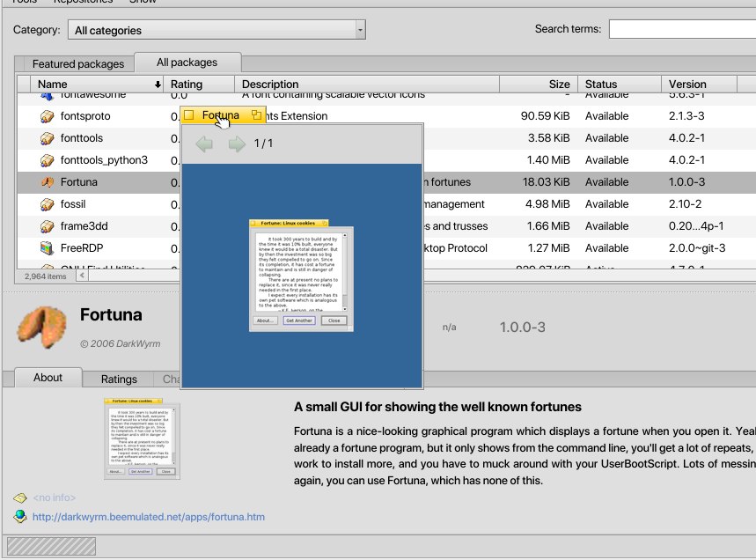Screen dimensions: 756x560
Task: Switch to the Featured packages tab
Action: (x=78, y=63)
